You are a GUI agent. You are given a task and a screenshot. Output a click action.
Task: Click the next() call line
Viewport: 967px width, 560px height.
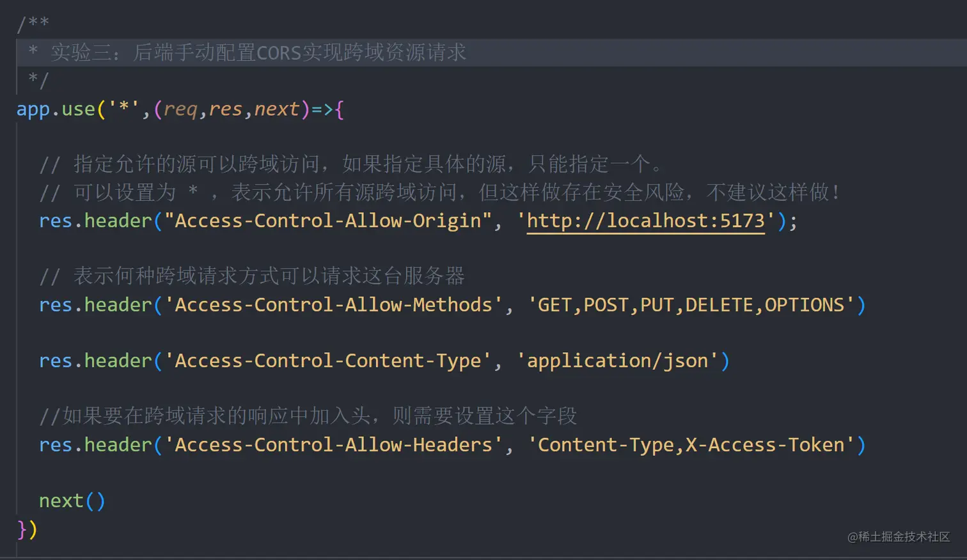pyautogui.click(x=72, y=501)
